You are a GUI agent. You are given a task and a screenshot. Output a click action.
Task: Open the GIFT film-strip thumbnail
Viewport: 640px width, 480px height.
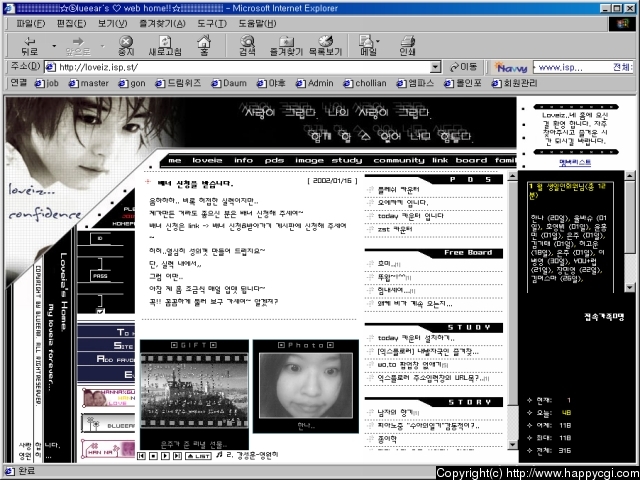(x=194, y=390)
